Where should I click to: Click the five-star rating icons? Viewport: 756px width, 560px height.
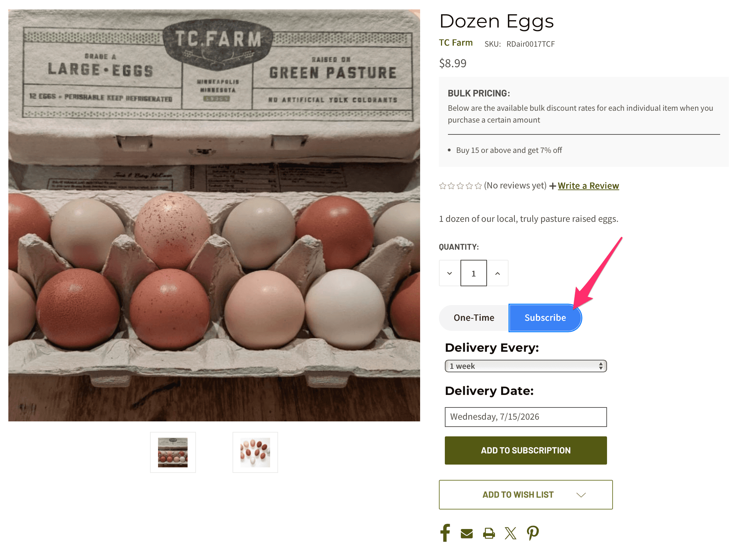[460, 186]
